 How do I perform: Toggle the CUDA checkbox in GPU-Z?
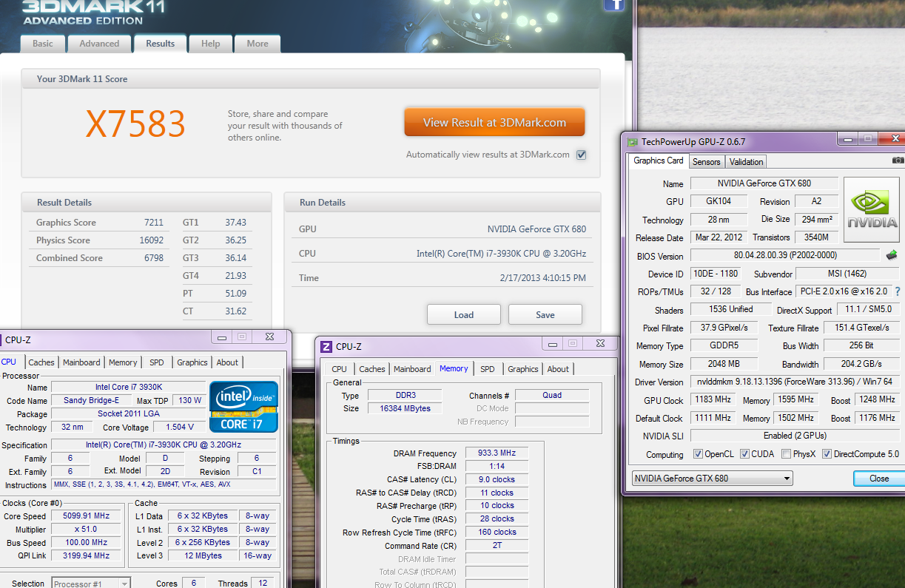(745, 454)
